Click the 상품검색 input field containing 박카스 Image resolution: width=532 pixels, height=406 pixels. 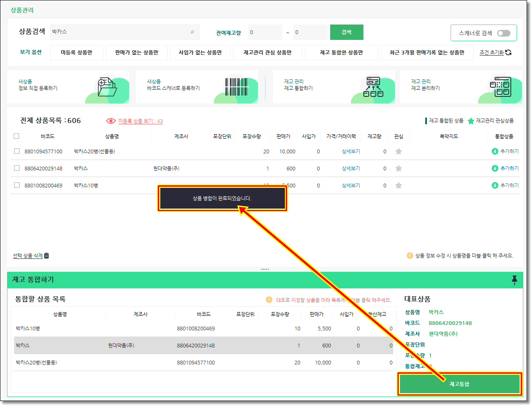coord(120,32)
